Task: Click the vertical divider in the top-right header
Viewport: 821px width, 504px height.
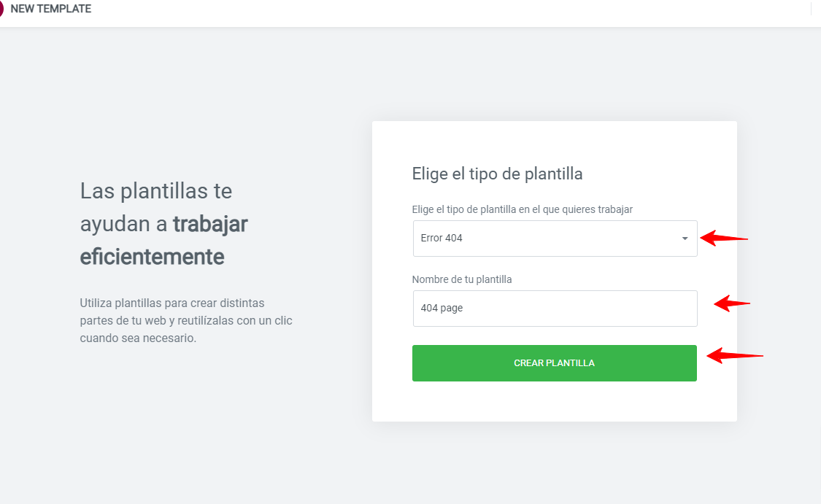Action: [811, 9]
